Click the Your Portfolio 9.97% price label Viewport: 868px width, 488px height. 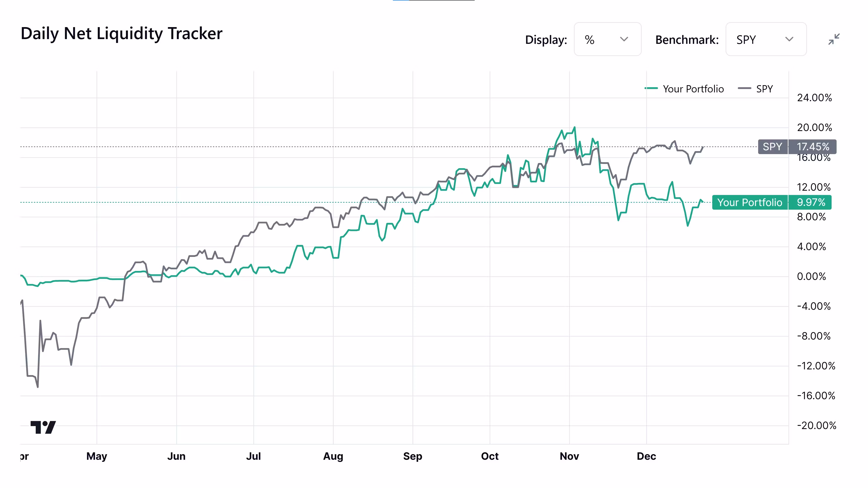click(x=772, y=202)
